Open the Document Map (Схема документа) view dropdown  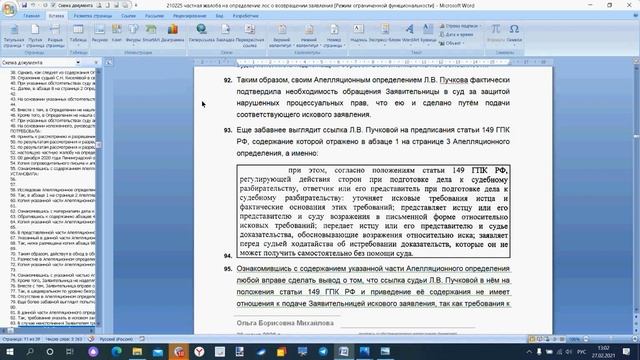tap(78, 62)
